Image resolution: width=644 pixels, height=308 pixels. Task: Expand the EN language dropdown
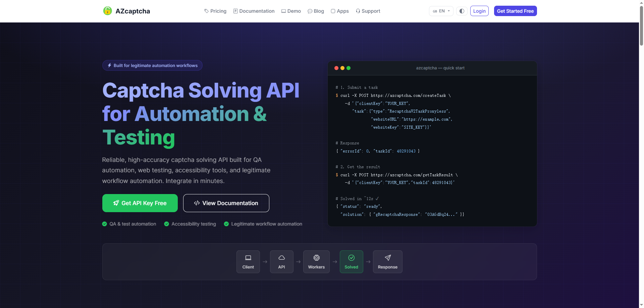pyautogui.click(x=441, y=11)
